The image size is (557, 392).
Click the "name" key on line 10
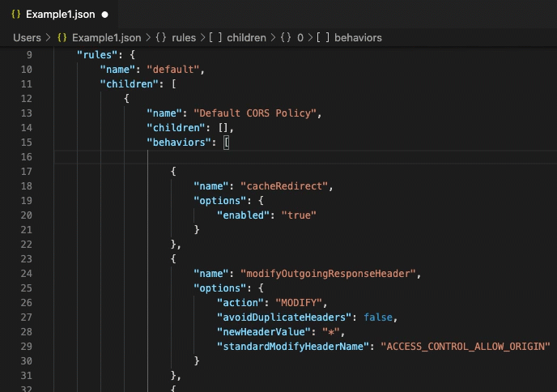coord(117,70)
